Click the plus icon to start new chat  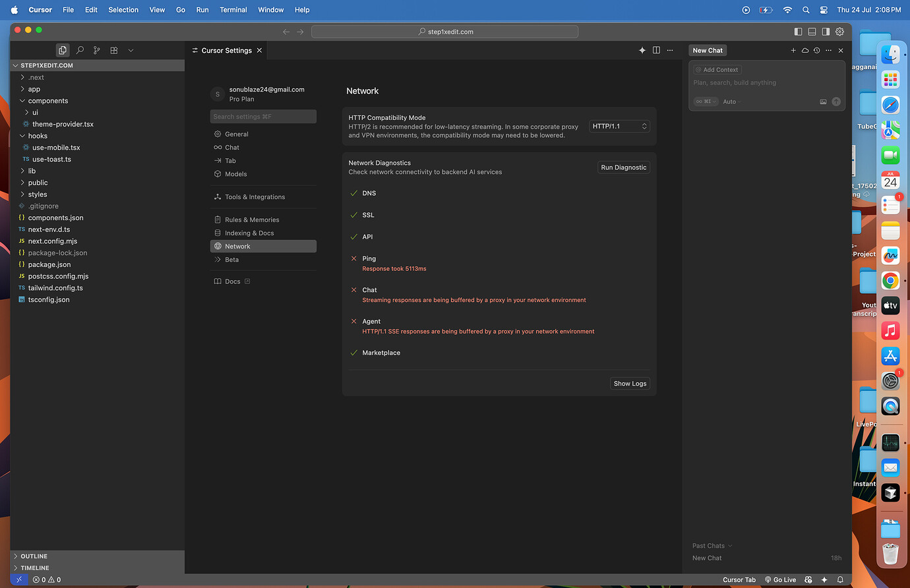coord(793,50)
